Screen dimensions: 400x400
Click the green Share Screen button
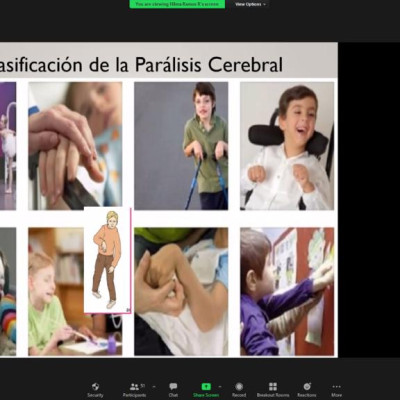206,389
